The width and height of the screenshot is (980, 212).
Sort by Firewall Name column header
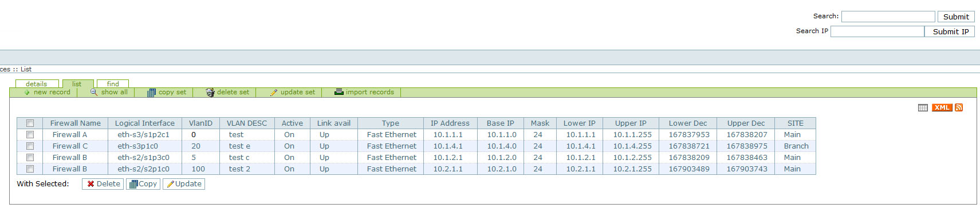(x=75, y=123)
